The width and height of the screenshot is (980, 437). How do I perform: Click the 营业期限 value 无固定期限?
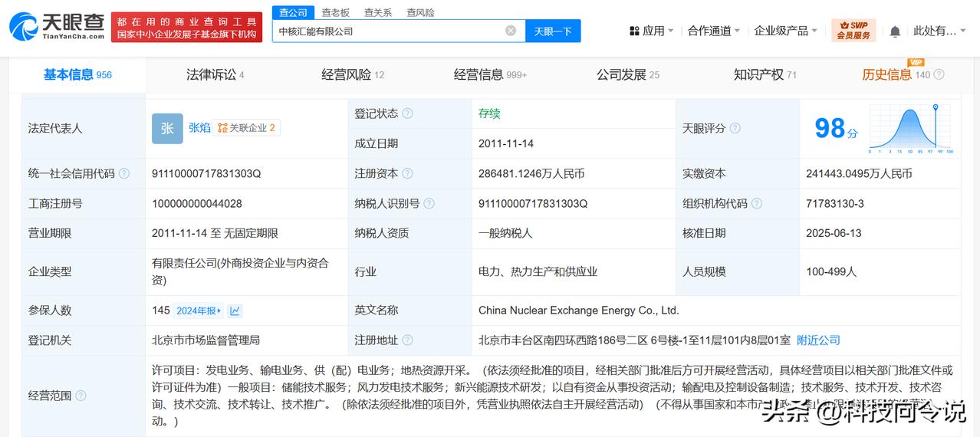[x=249, y=233]
